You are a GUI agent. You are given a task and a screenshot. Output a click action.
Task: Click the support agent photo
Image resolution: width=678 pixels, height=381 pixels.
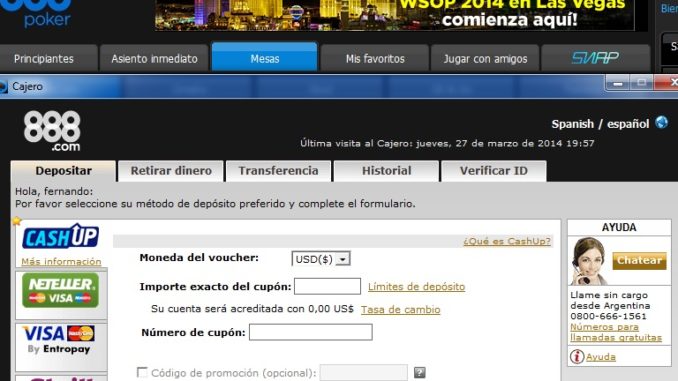[x=588, y=261]
